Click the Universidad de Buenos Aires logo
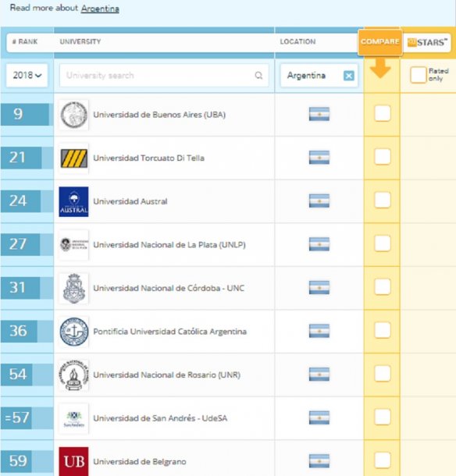 [x=74, y=115]
